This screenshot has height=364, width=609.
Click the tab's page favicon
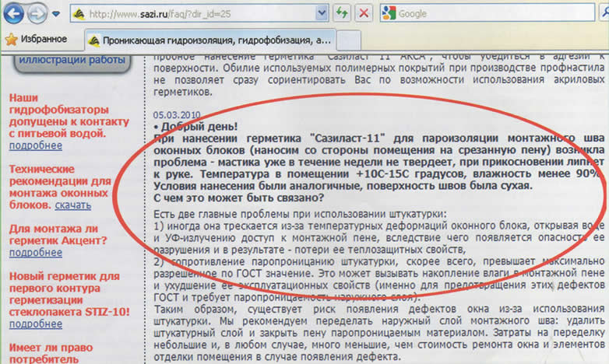click(93, 40)
